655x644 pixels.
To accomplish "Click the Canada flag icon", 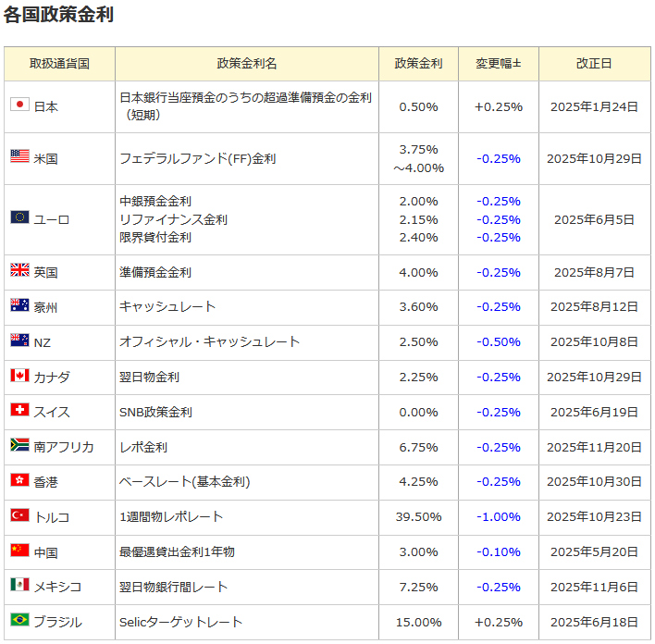I will pyautogui.click(x=19, y=376).
